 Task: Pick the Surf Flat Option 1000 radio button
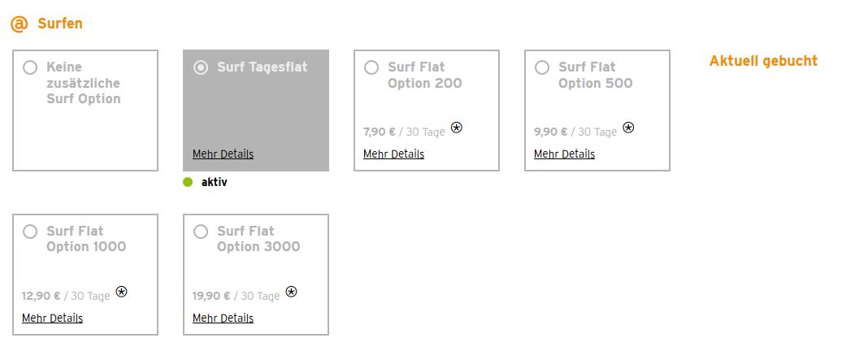[30, 232]
